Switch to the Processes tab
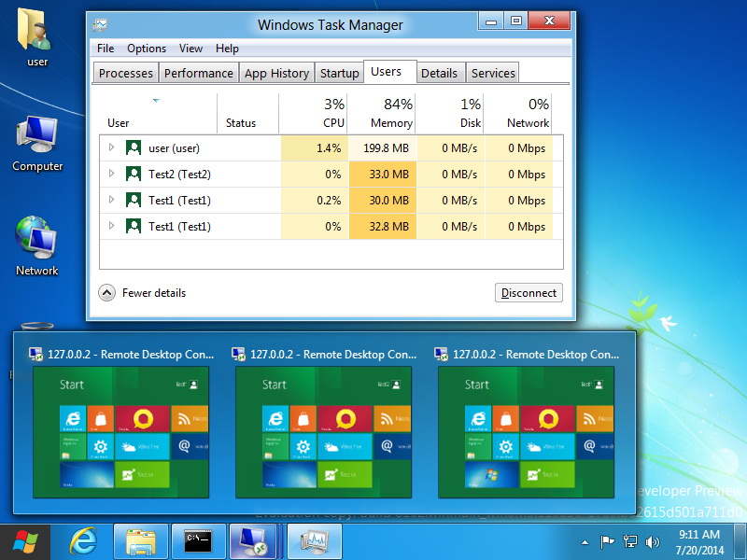This screenshot has width=747, height=560. pyautogui.click(x=126, y=73)
